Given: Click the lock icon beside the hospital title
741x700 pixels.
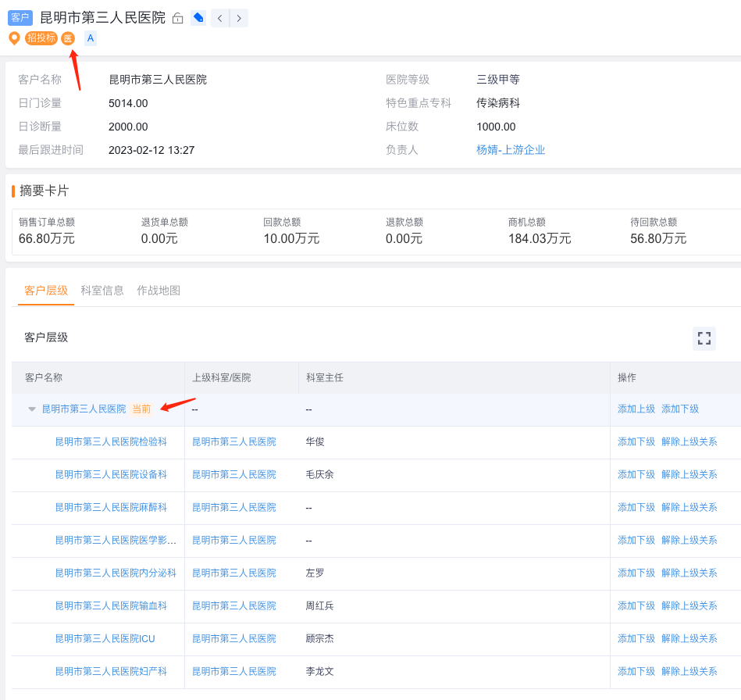Looking at the screenshot, I should click(178, 18).
